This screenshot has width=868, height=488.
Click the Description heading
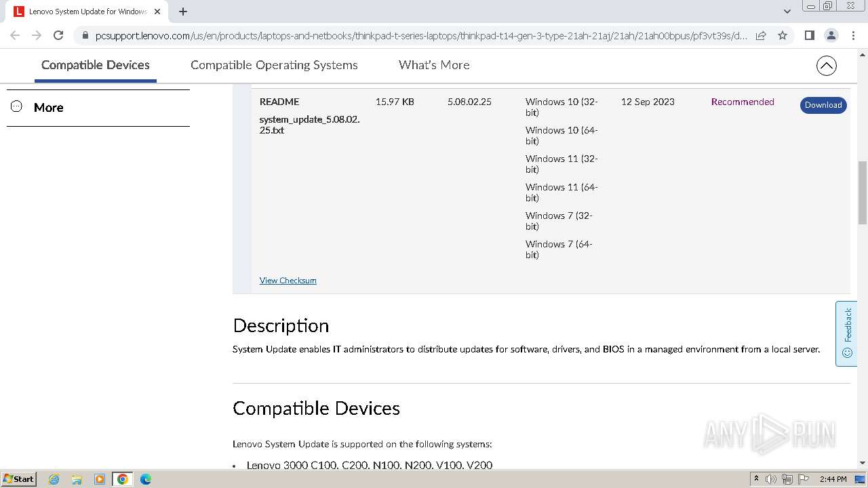(x=281, y=326)
